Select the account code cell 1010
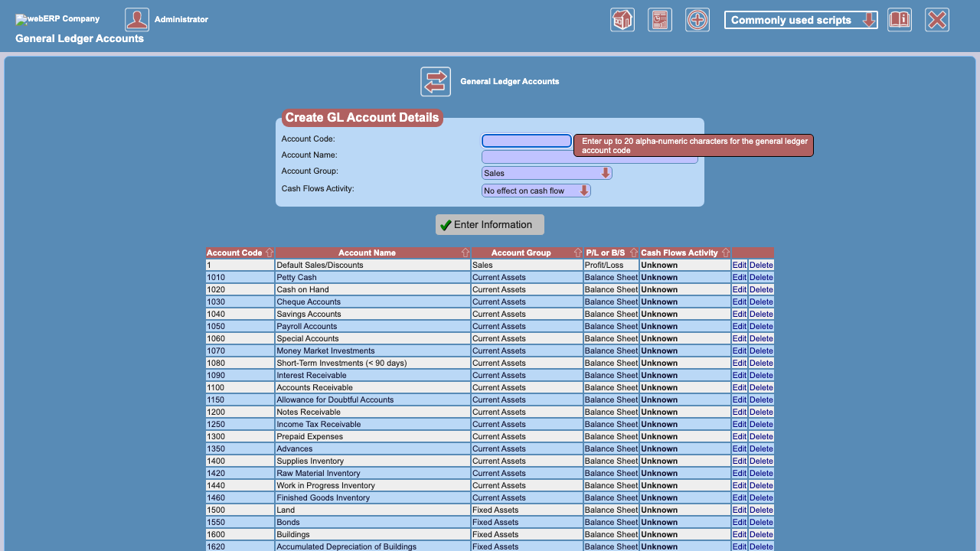The image size is (980, 551). coord(240,277)
